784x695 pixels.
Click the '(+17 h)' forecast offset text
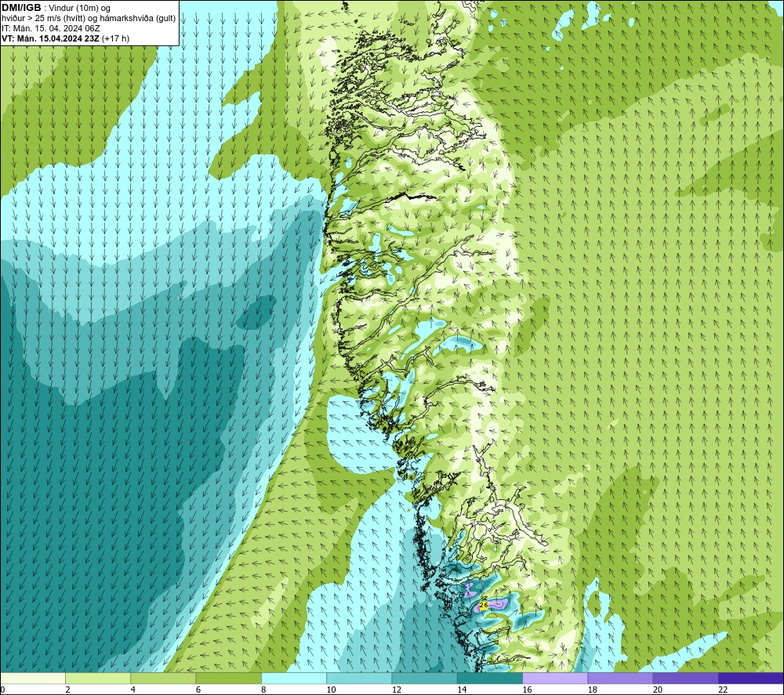click(115, 38)
